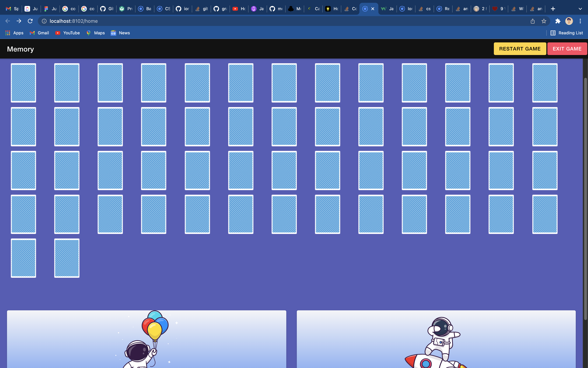Screen dimensions: 588x368
Task: Click the RESTART GAME button
Action: (520, 49)
